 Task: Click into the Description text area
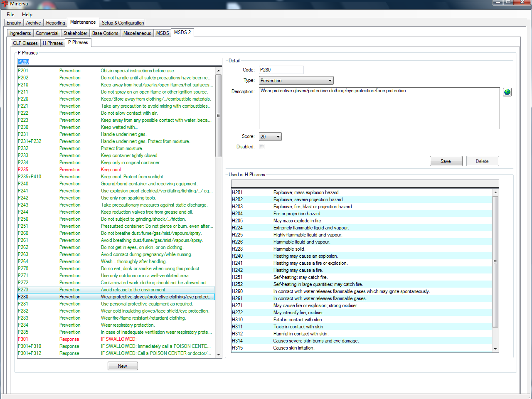point(379,108)
